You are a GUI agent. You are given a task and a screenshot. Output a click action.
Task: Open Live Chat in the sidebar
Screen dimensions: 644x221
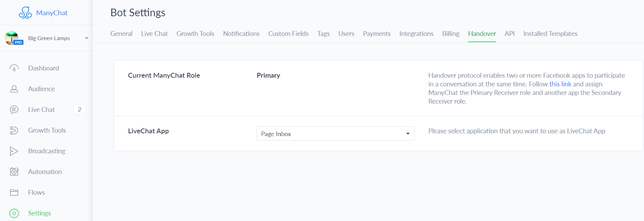[x=41, y=110]
